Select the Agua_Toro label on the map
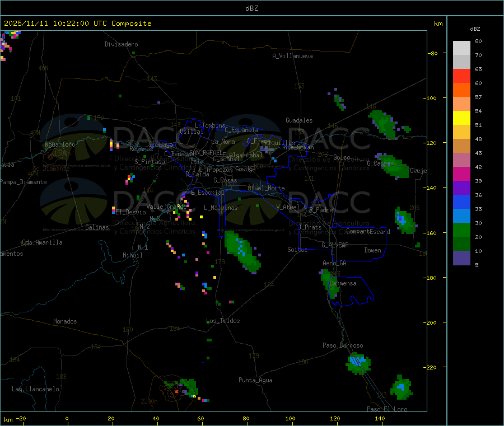This screenshot has width=504, height=426. point(60,144)
